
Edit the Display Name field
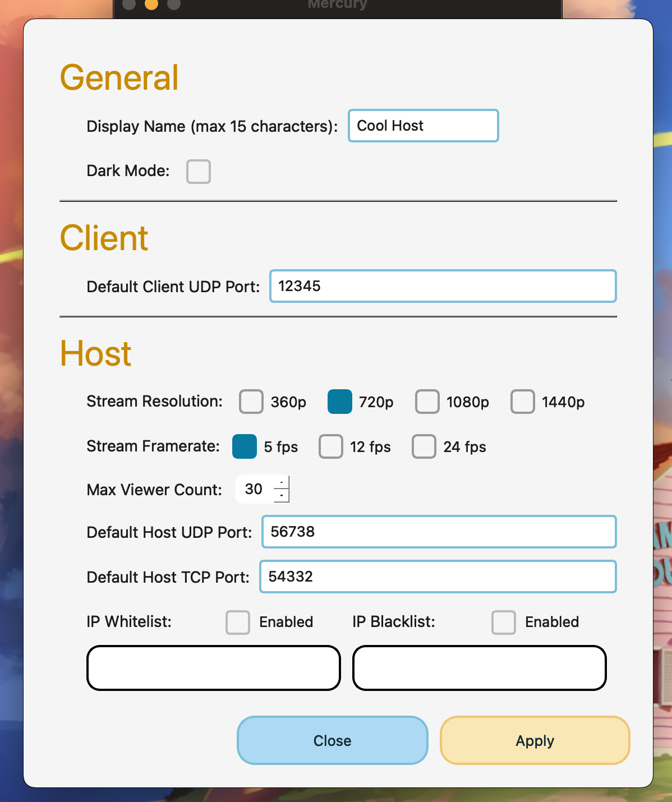click(423, 126)
